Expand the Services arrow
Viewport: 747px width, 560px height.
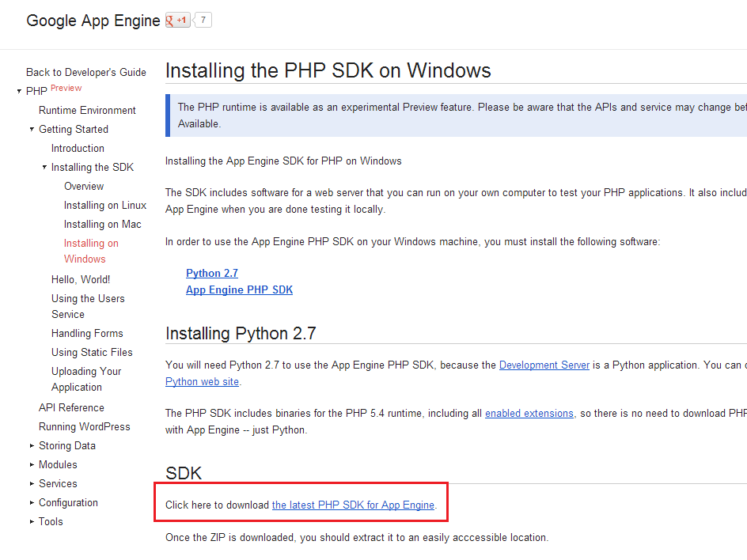pos(32,484)
